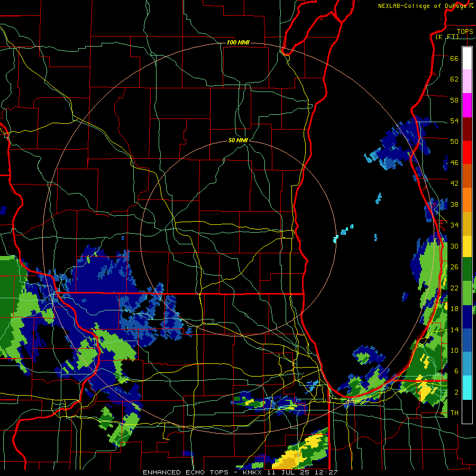The width and height of the screenshot is (476, 476).
Task: Choose the cyan legend color band
Action: point(467,388)
